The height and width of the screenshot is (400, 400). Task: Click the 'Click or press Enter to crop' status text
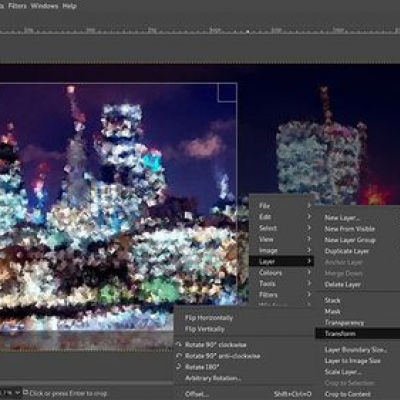click(x=68, y=393)
